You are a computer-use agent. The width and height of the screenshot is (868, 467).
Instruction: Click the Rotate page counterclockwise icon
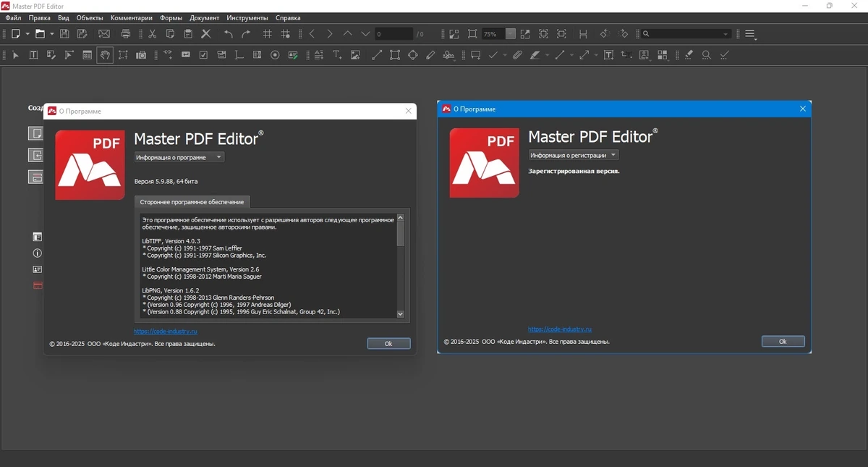(x=605, y=34)
